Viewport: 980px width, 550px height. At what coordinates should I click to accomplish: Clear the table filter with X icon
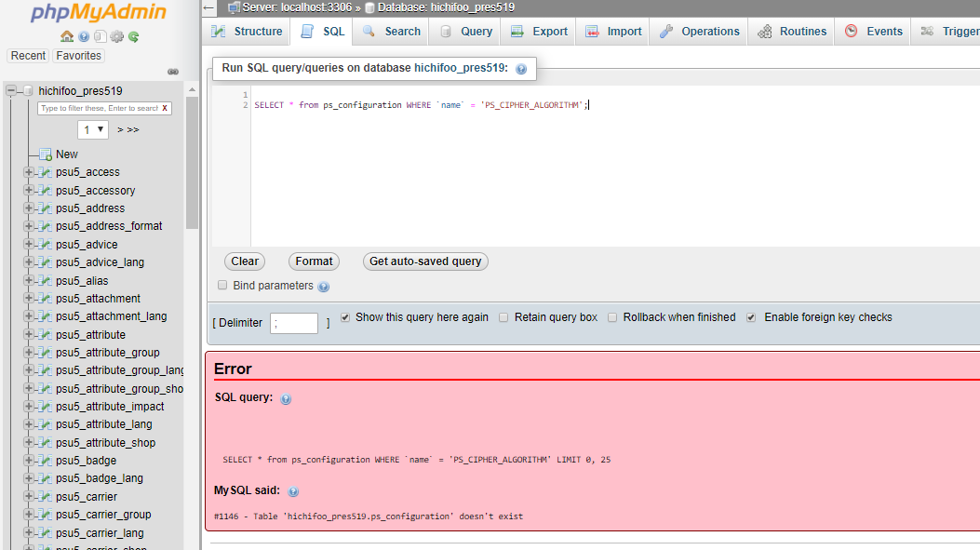click(165, 108)
